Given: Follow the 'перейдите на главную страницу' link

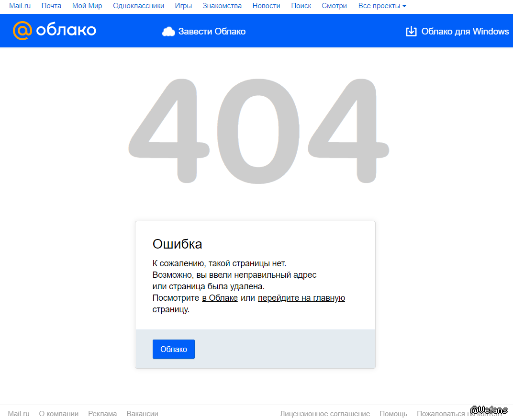Looking at the screenshot, I should tap(301, 298).
